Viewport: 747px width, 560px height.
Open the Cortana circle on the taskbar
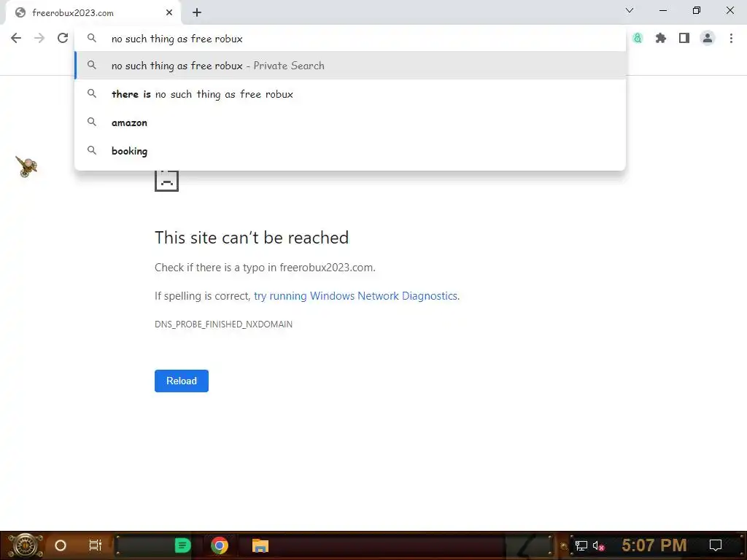point(61,545)
